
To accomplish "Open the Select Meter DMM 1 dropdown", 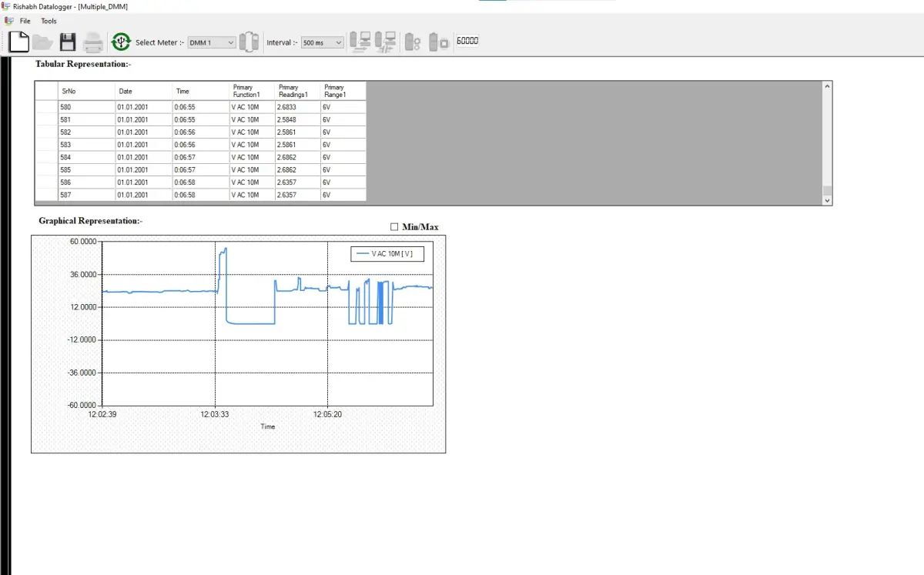I will pos(212,43).
